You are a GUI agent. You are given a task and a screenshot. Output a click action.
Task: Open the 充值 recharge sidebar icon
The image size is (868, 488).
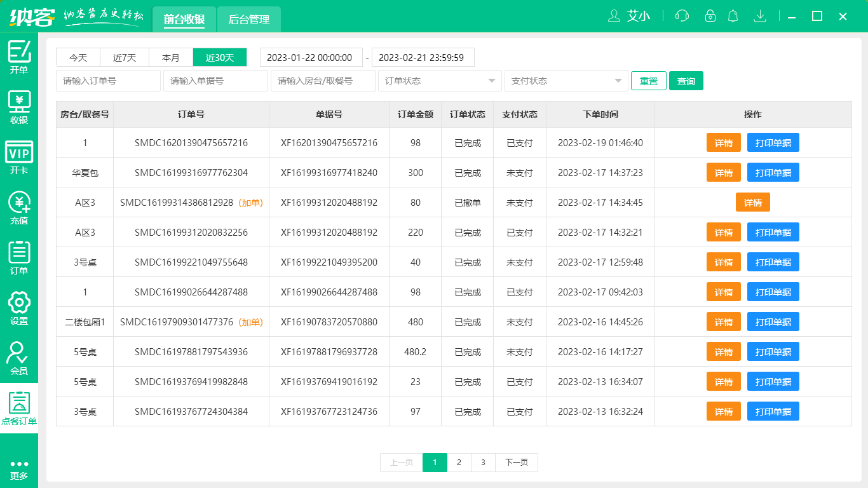(19, 207)
